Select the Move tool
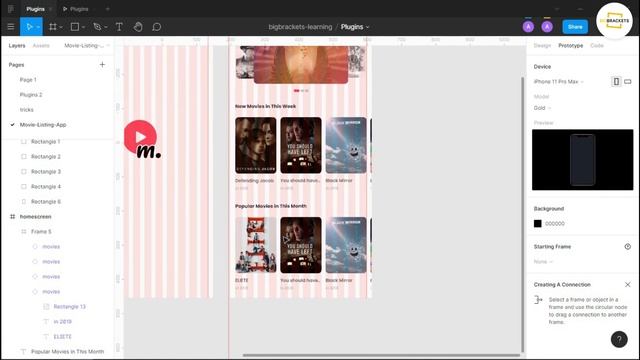640x360 pixels. pyautogui.click(x=29, y=27)
